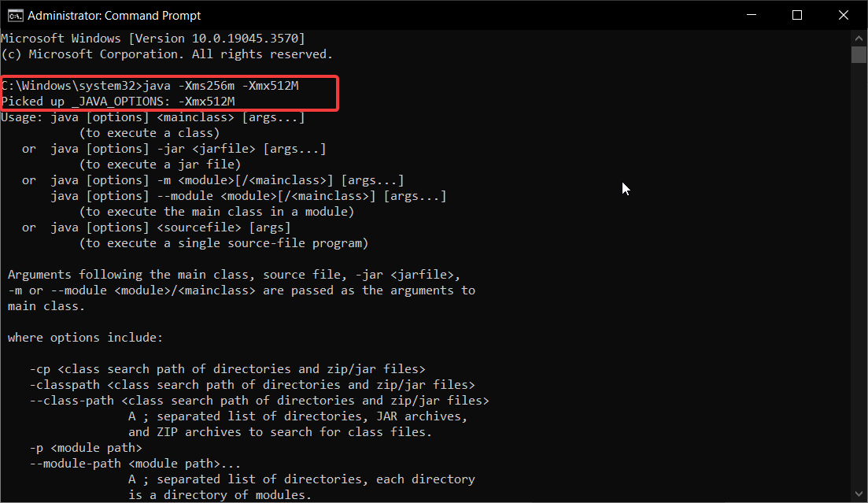Screen dimensions: 868x503
Task: Click the '(to execute a single source-file program)' text
Action: [223, 243]
